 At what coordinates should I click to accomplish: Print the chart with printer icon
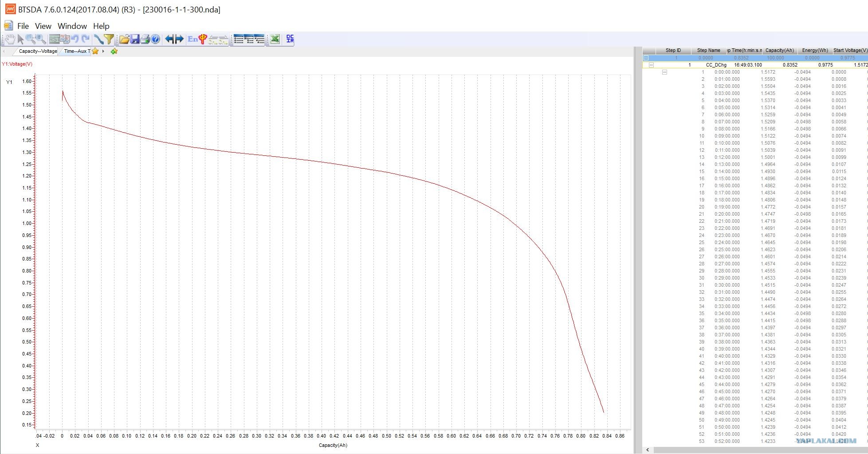click(145, 39)
